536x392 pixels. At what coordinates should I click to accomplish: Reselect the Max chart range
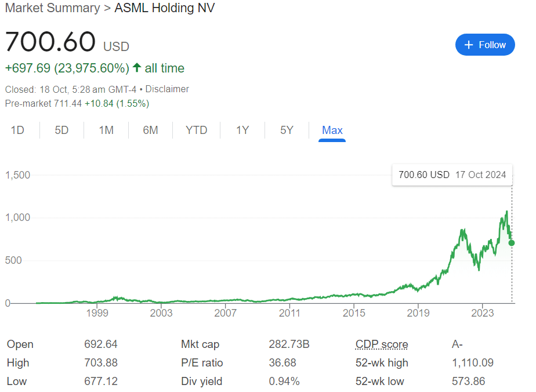(x=332, y=130)
